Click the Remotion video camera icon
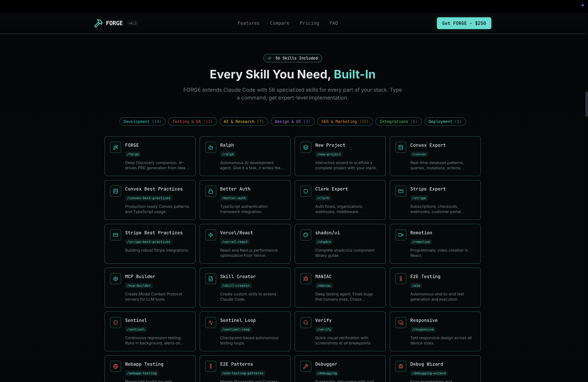The image size is (588, 382). point(400,235)
